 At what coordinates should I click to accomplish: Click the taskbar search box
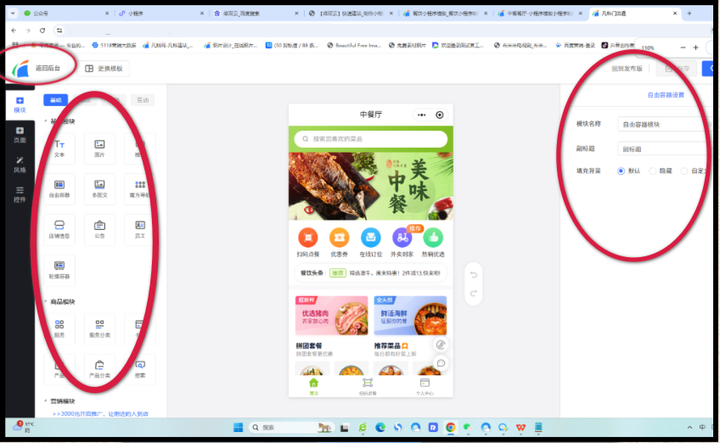[x=291, y=427]
